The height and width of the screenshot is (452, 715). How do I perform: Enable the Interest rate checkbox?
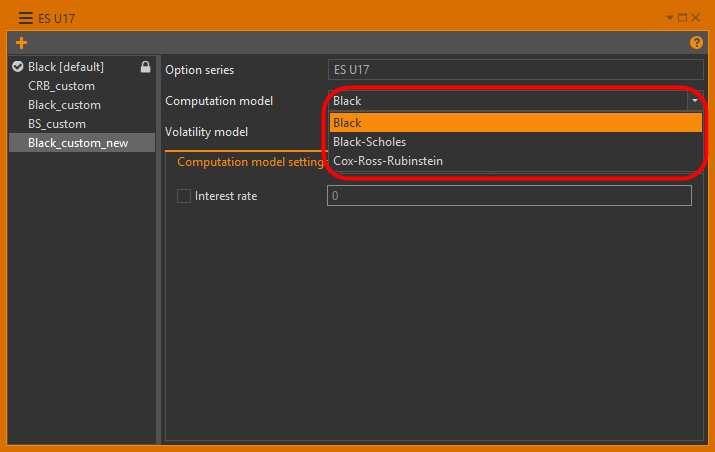184,196
